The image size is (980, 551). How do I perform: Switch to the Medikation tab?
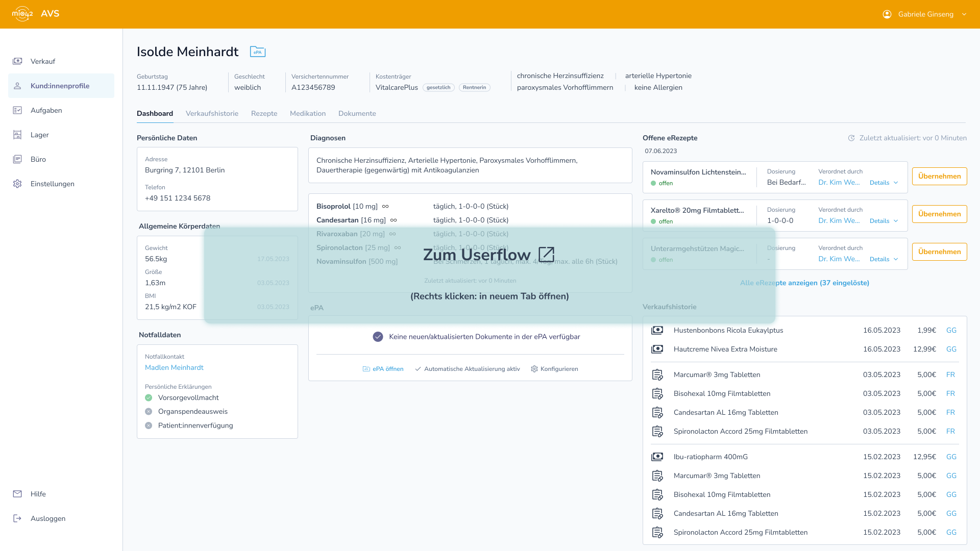[x=307, y=113]
